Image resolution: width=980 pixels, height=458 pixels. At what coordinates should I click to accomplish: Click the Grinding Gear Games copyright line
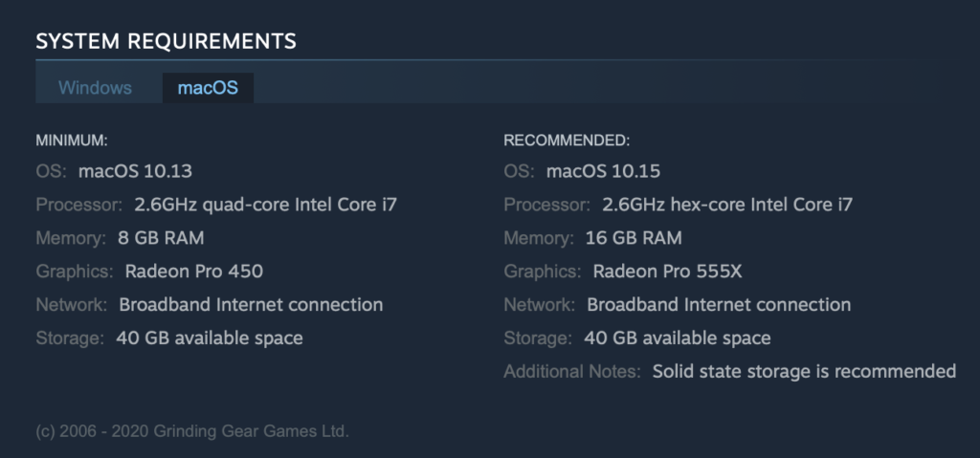point(192,431)
